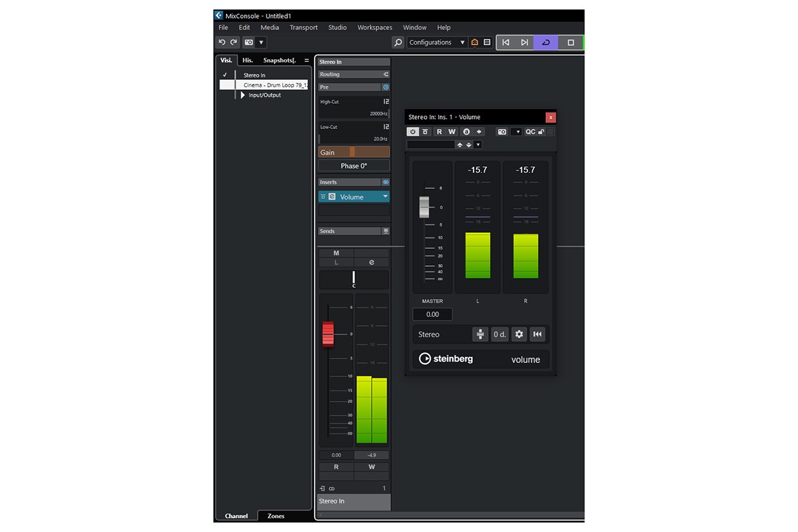The height and width of the screenshot is (532, 798).
Task: Click the MASTER fader handle in the Volume plugin
Action: click(424, 207)
